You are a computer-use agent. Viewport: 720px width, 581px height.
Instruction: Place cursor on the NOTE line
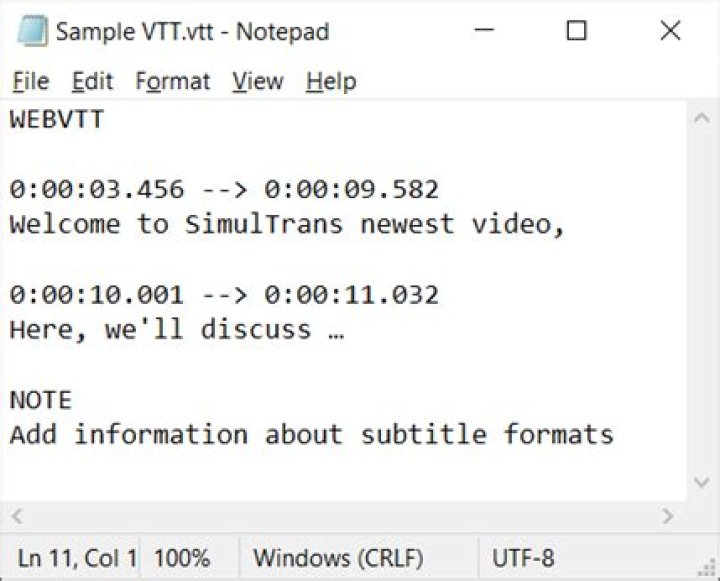coord(41,400)
